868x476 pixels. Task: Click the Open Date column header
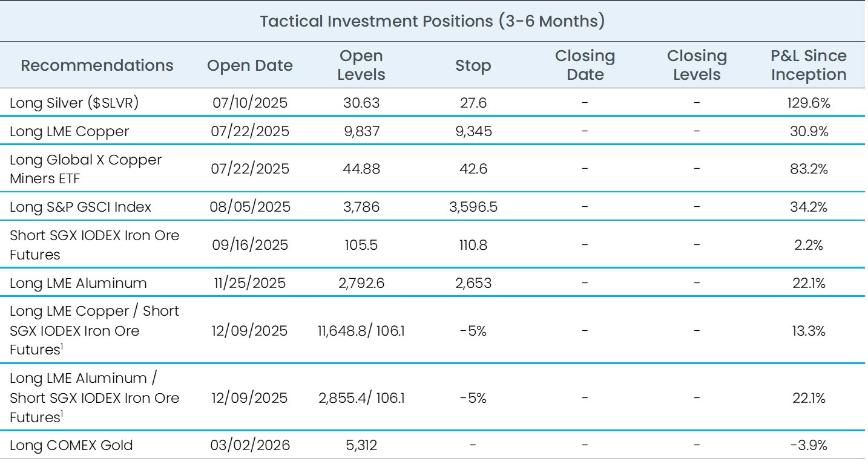[249, 65]
